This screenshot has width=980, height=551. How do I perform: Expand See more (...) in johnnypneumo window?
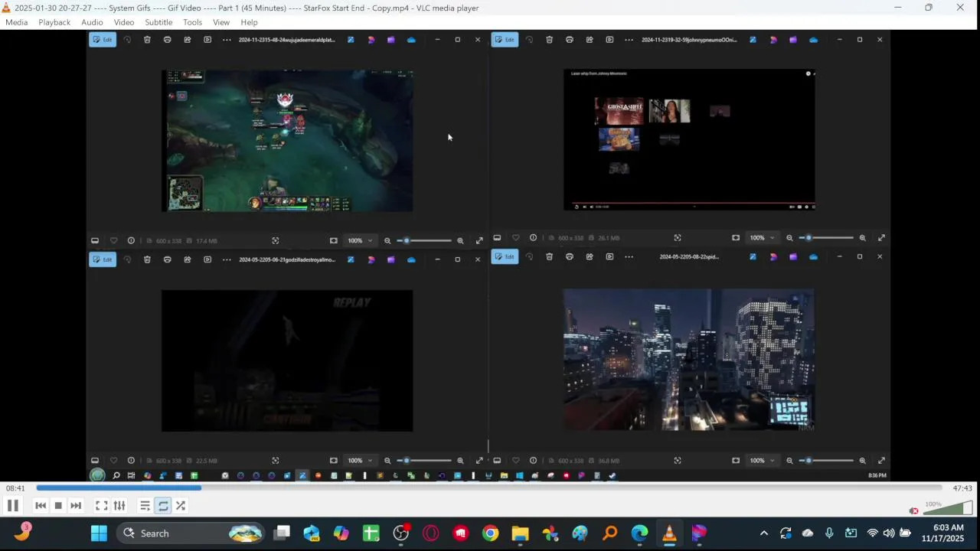click(629, 40)
